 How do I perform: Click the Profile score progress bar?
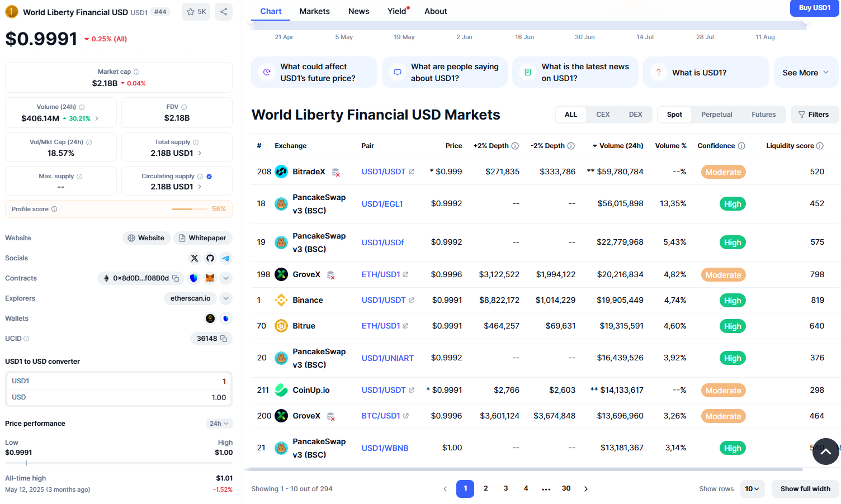[x=190, y=209]
